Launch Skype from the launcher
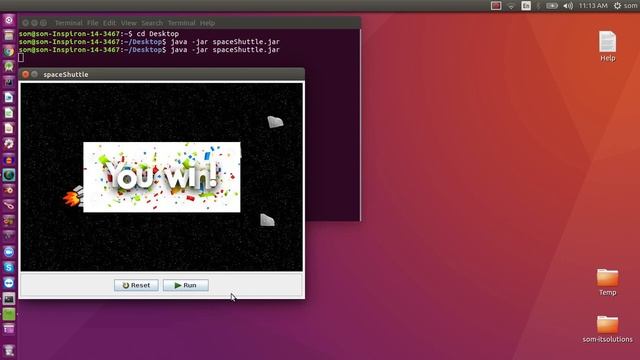The width and height of the screenshot is (640, 360). (9, 268)
